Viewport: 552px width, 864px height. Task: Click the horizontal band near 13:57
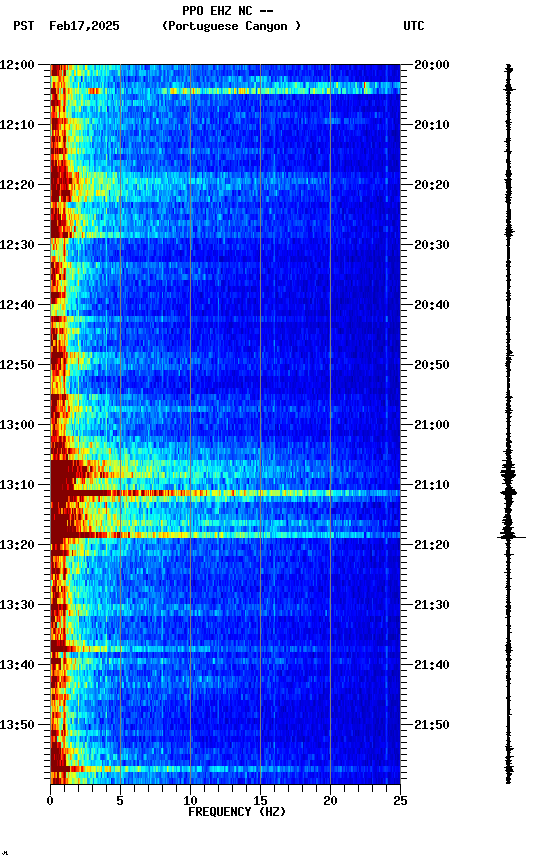pos(225,769)
